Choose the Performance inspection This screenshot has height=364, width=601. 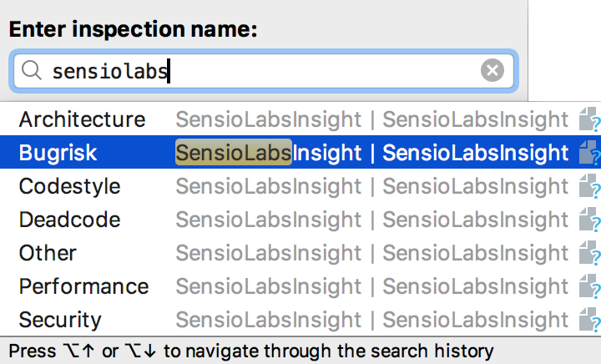pyautogui.click(x=83, y=287)
